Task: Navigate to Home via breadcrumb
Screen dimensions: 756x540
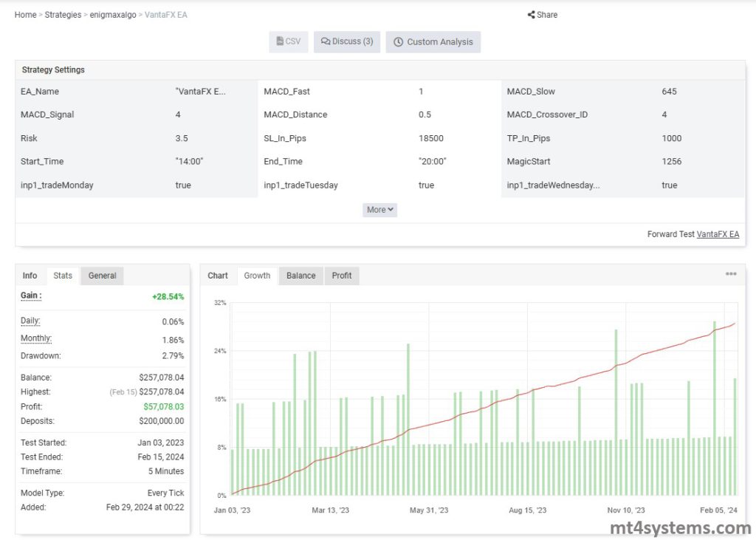Action: click(x=24, y=14)
